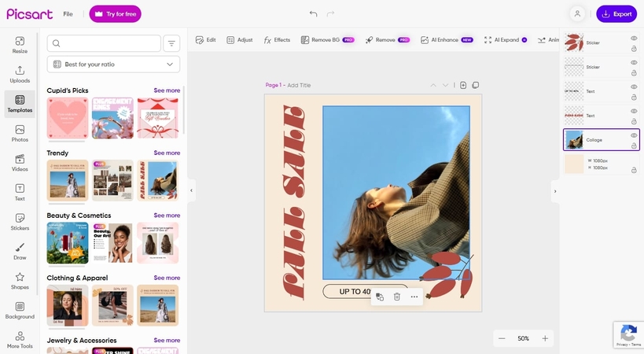Open more options ellipsis in floating toolbar
This screenshot has width=644, height=354.
[x=414, y=297]
